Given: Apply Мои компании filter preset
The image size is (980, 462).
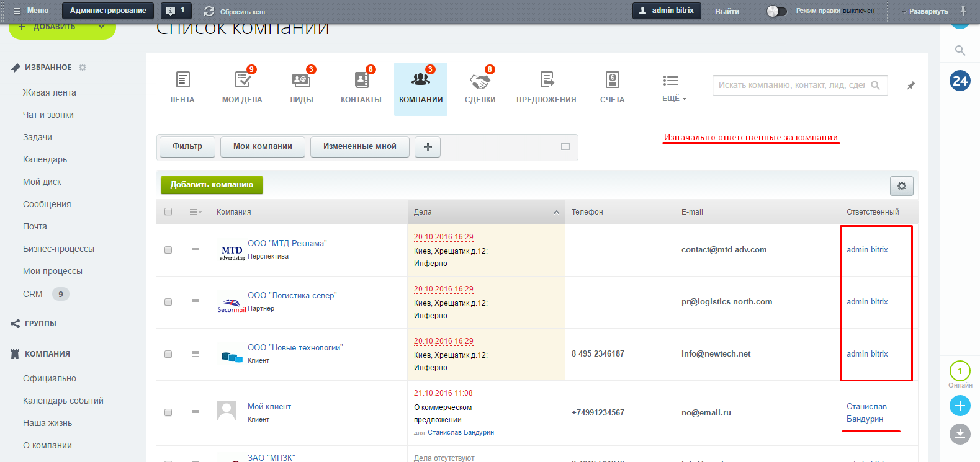Looking at the screenshot, I should tap(263, 147).
